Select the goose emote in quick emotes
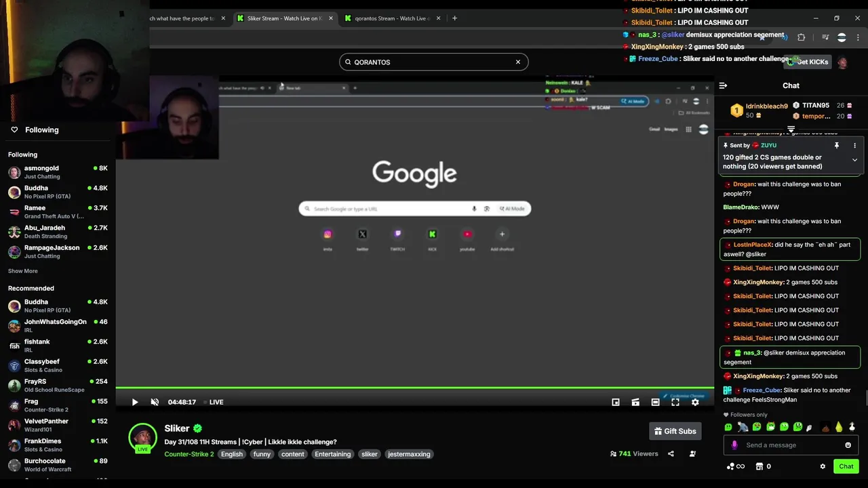868x488 pixels. (x=852, y=427)
